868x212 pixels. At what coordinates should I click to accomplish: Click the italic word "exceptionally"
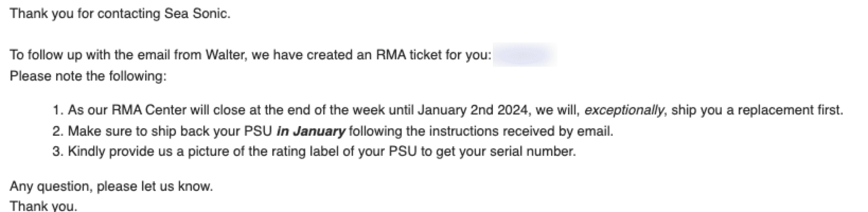pos(624,110)
